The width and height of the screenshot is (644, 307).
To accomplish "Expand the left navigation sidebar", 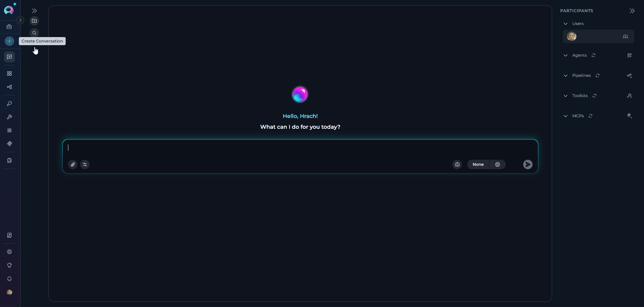I will coord(20,20).
